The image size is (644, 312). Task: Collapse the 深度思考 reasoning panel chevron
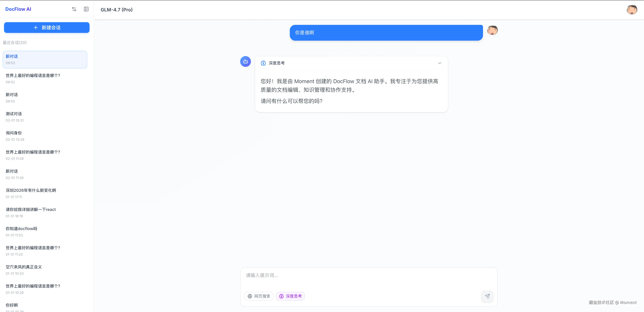(440, 63)
